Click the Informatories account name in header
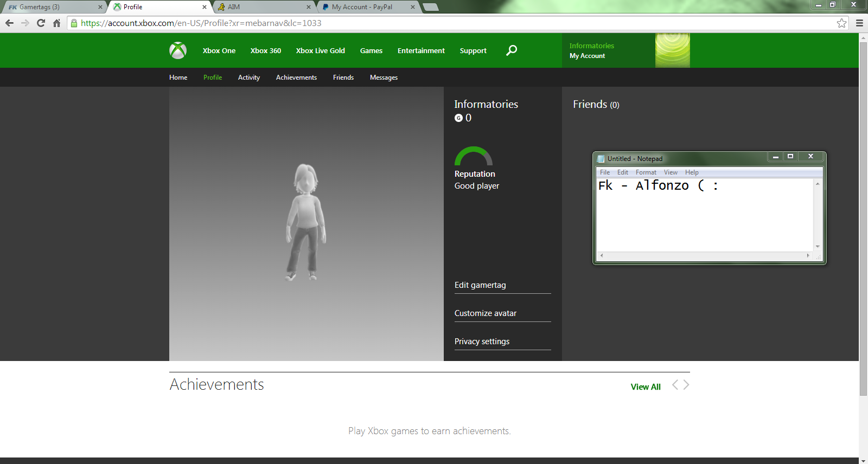The height and width of the screenshot is (464, 868). tap(592, 46)
